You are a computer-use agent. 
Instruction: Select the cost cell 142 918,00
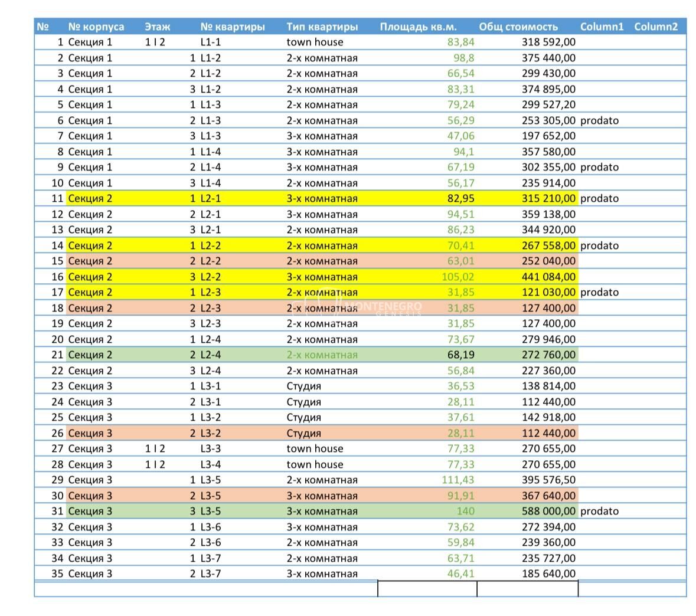pyautogui.click(x=548, y=418)
